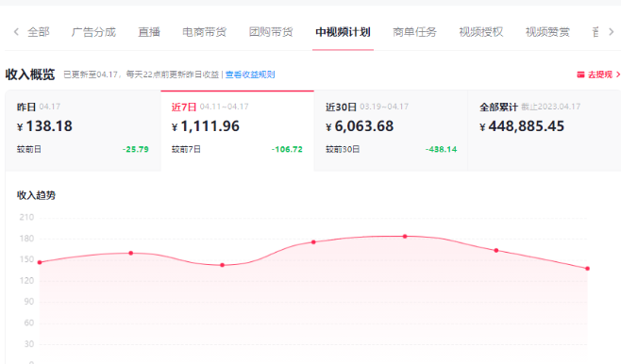Open the 视频授权 tab
Image resolution: width=621 pixels, height=364 pixels.
click(x=481, y=32)
